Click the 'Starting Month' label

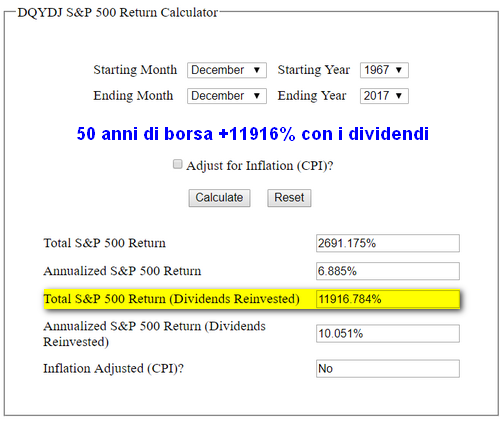(135, 70)
